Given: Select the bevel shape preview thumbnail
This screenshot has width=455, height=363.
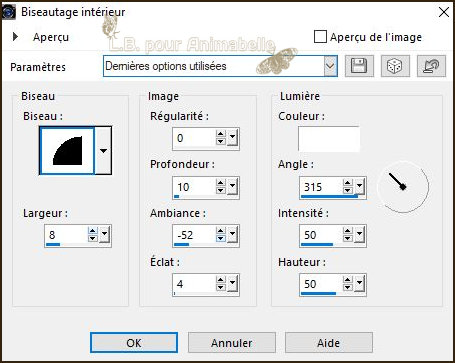Looking at the screenshot, I should click(67, 150).
